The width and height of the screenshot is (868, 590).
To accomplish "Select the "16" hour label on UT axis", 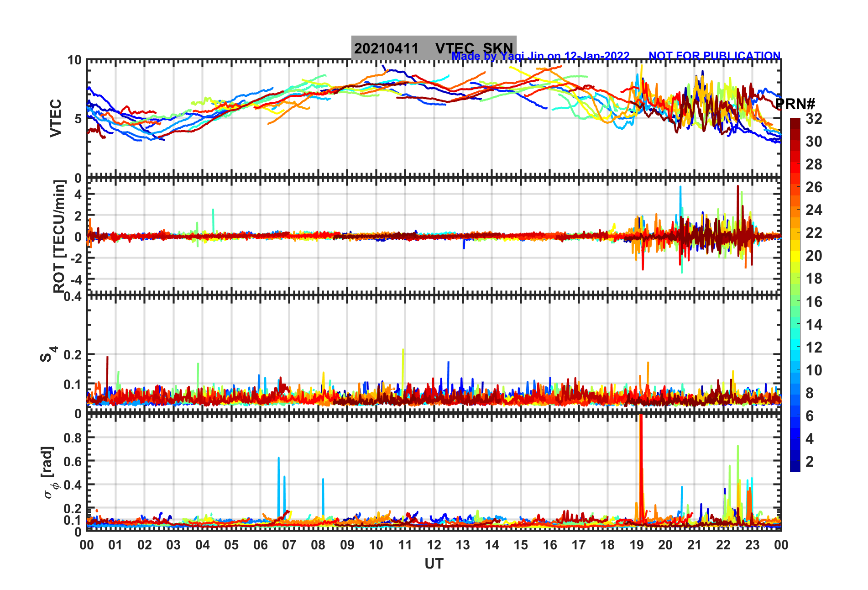I will pos(550,545).
